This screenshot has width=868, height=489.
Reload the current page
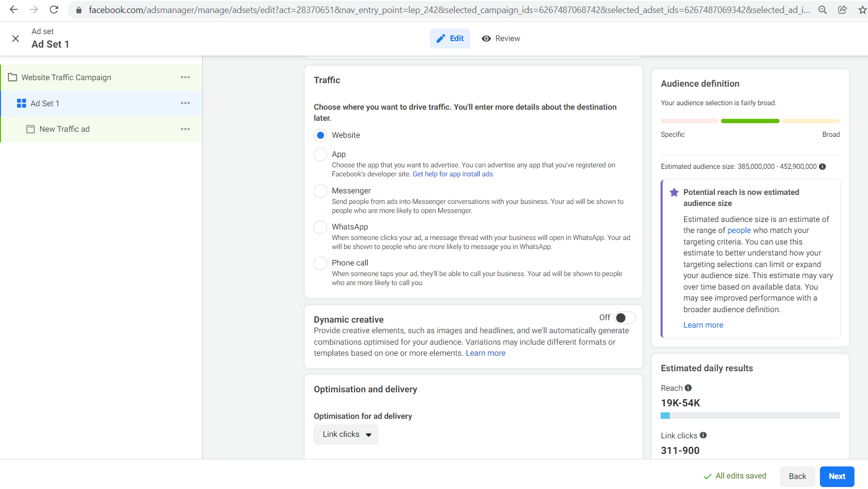(x=54, y=10)
